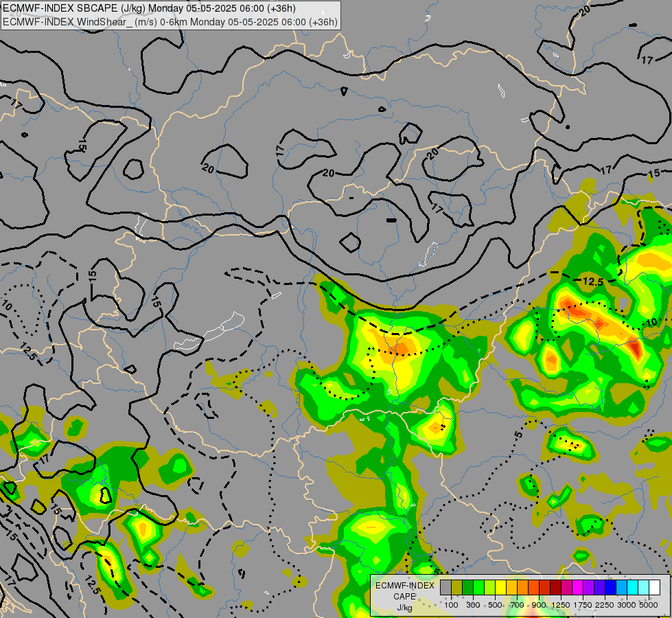672x618 pixels.
Task: Click the 900 legend value
Action: click(x=539, y=605)
